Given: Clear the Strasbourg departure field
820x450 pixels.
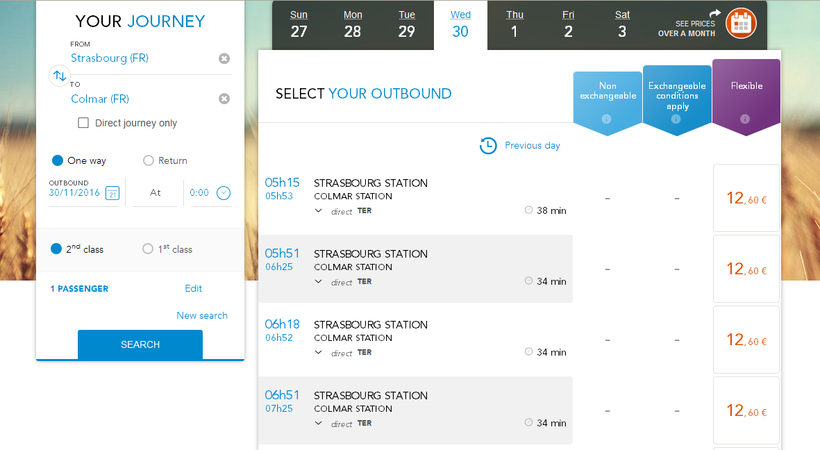Looking at the screenshot, I should click(x=224, y=59).
